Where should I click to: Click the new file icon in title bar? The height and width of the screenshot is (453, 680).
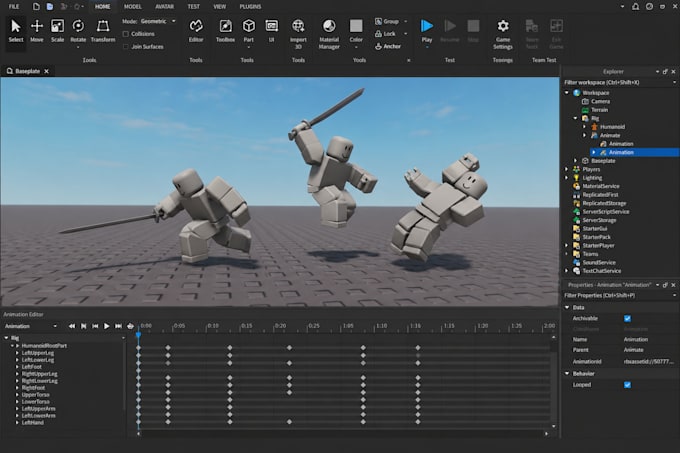36,7
